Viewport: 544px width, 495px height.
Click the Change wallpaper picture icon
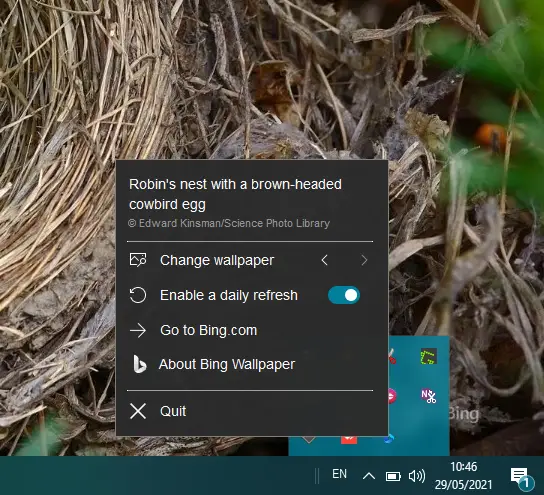click(x=138, y=260)
